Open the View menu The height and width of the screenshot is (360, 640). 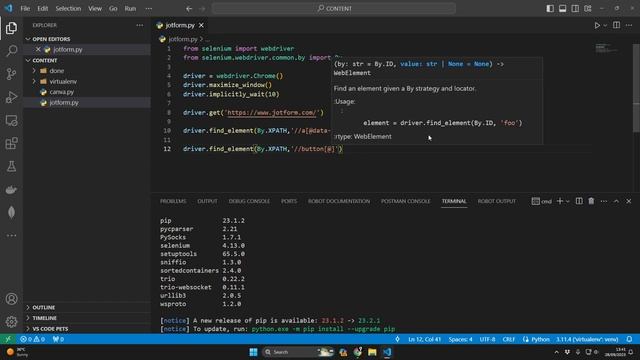(x=95, y=9)
